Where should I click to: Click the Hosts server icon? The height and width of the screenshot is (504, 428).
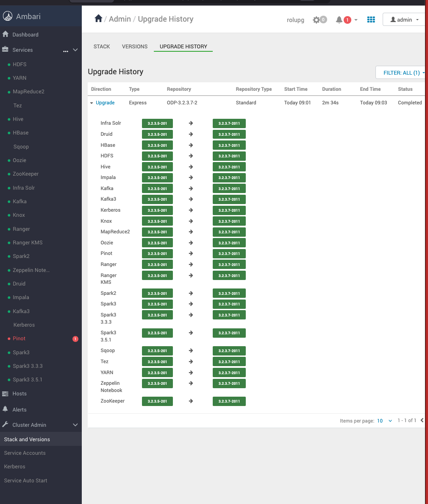point(5,393)
